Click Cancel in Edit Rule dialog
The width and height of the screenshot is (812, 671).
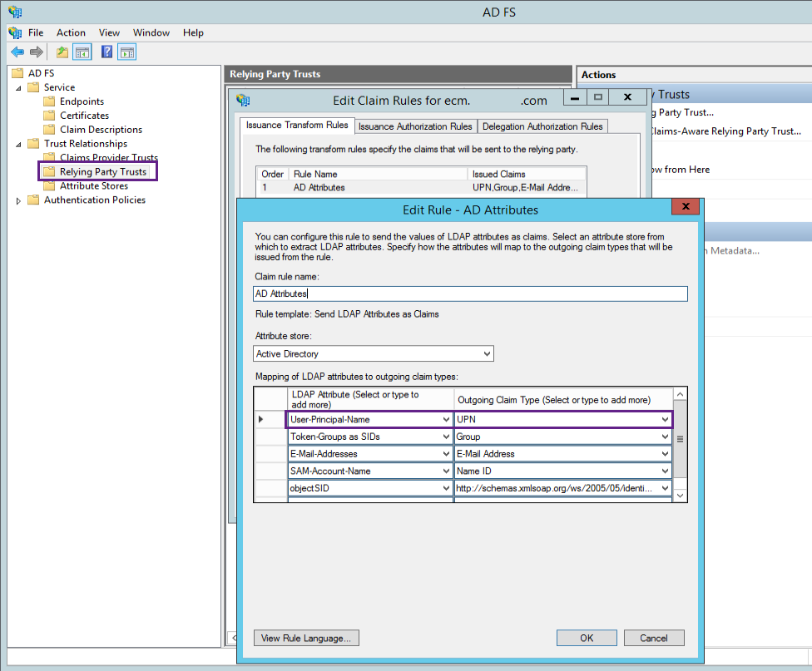coord(654,638)
